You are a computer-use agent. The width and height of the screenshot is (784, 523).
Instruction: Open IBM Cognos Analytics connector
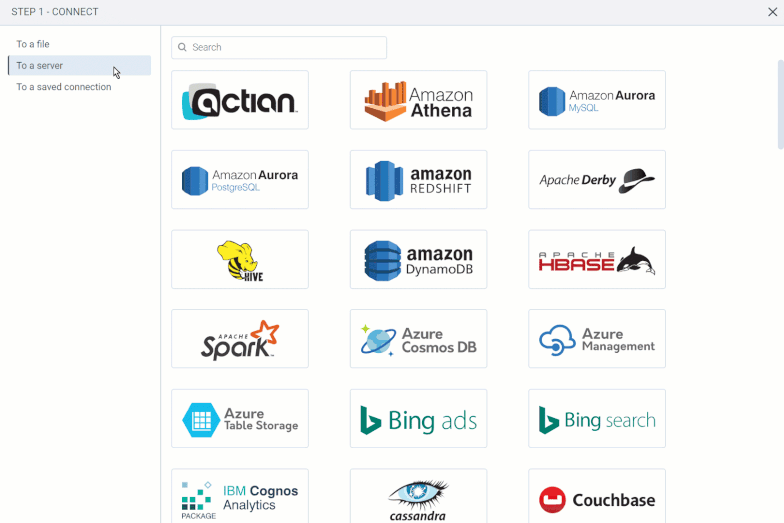pos(240,496)
